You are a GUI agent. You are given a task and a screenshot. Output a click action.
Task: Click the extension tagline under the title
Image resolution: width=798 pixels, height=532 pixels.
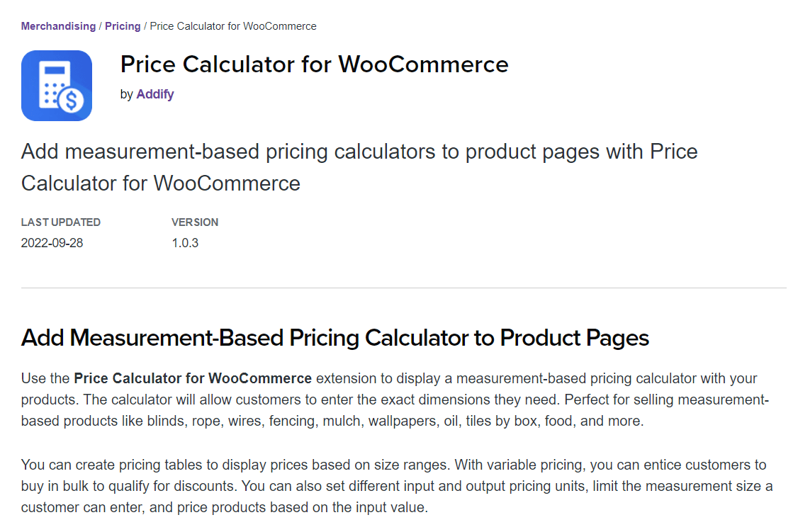point(359,166)
